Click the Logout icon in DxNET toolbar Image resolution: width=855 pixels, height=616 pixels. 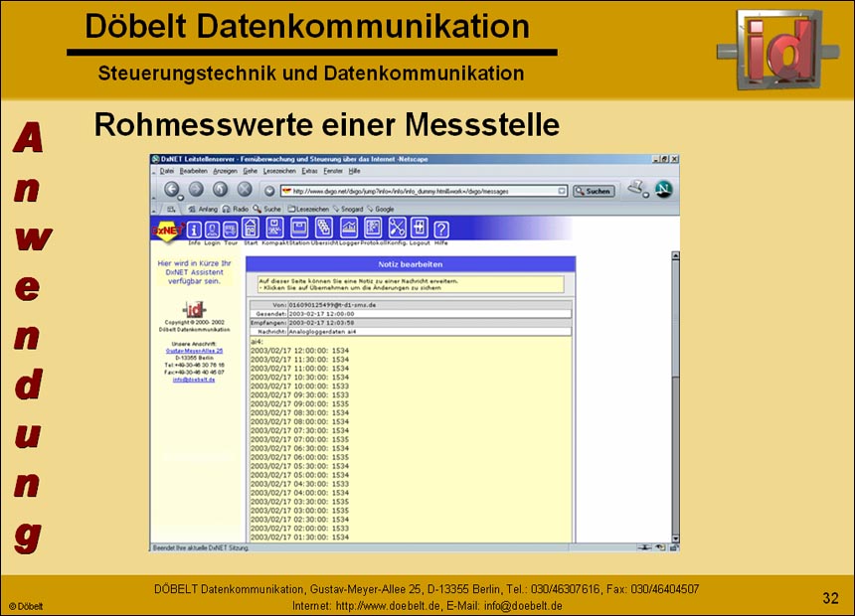coord(419,228)
